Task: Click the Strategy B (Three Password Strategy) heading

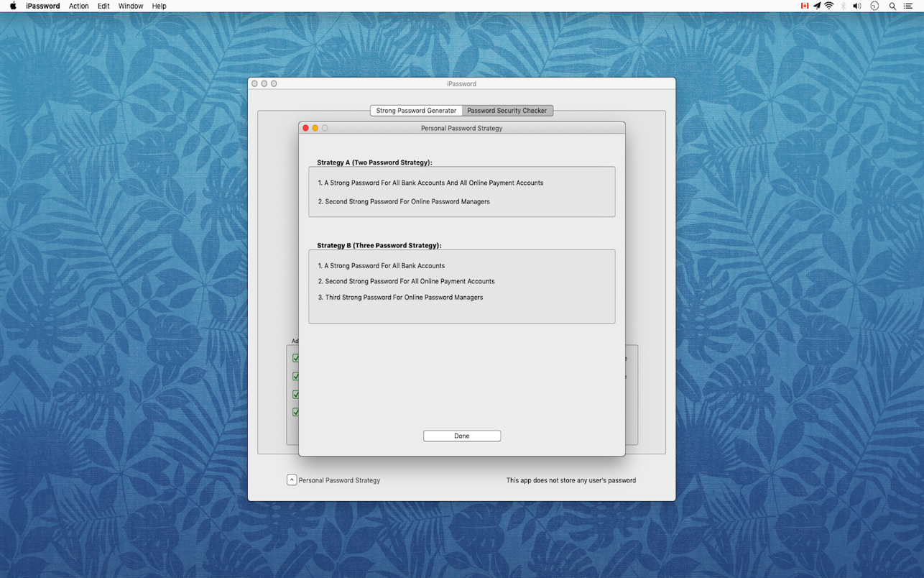Action: (x=379, y=245)
